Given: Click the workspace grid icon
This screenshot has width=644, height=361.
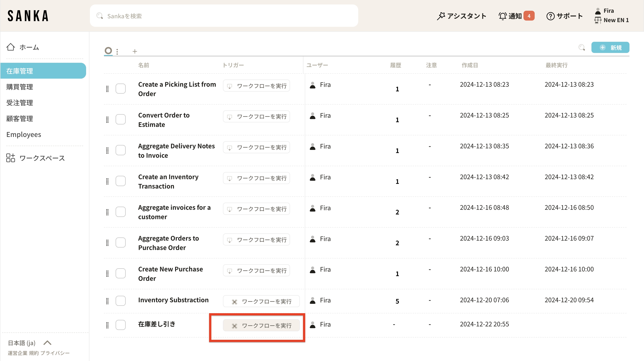Looking at the screenshot, I should (11, 158).
